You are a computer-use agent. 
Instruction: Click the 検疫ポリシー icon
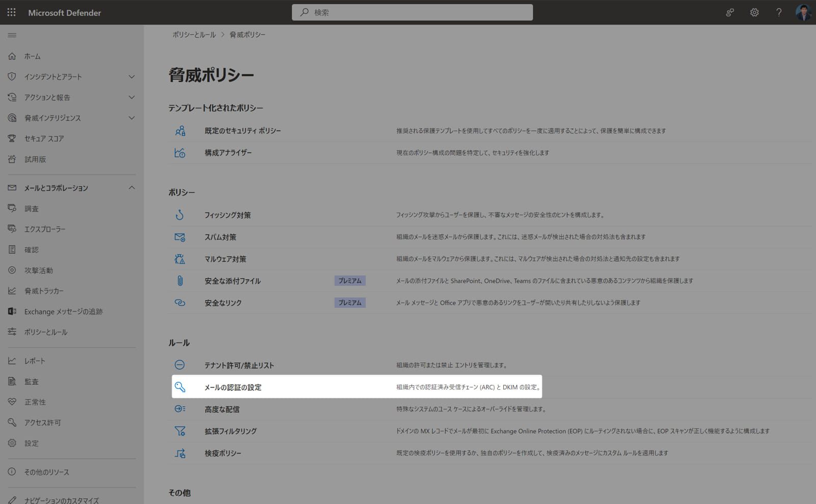(x=180, y=453)
